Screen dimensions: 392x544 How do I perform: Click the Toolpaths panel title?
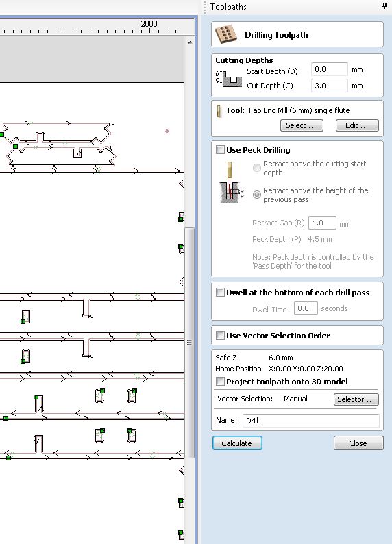pyautogui.click(x=228, y=7)
